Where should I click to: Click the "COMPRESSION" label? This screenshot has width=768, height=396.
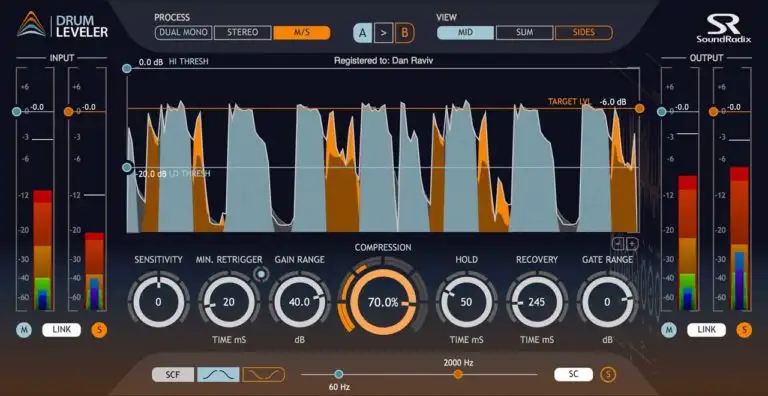point(383,248)
